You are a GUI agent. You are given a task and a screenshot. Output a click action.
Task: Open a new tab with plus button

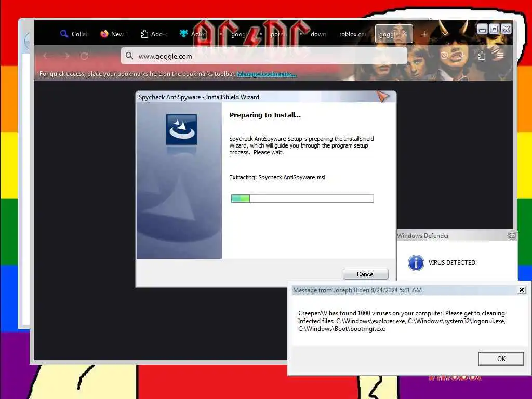(x=424, y=34)
